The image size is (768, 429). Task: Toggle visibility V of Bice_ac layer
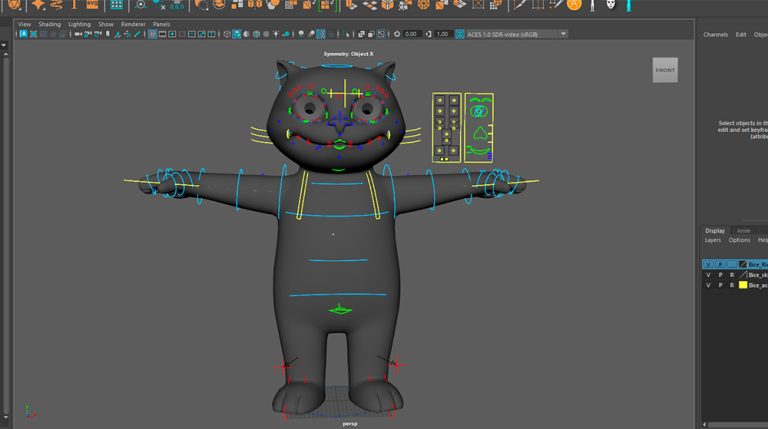click(708, 285)
